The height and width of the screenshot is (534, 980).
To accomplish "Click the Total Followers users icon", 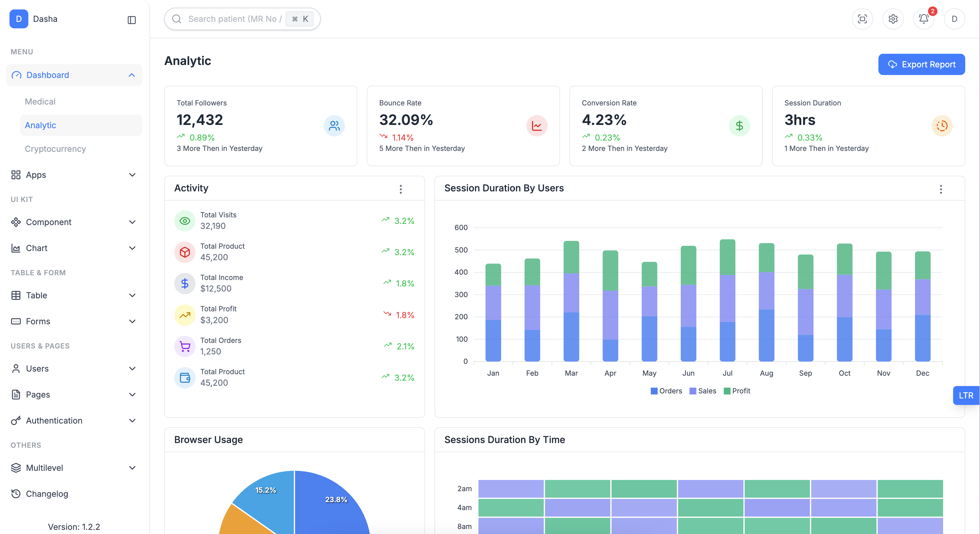I will (334, 126).
